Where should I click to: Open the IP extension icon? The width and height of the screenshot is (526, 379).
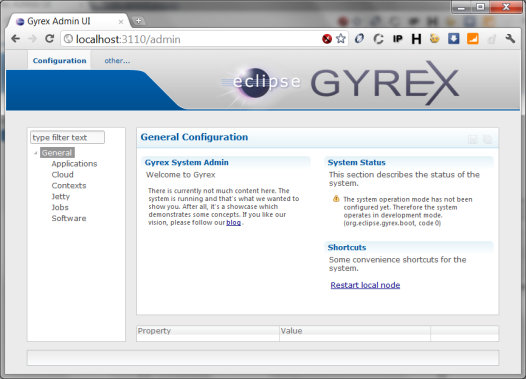click(x=398, y=39)
